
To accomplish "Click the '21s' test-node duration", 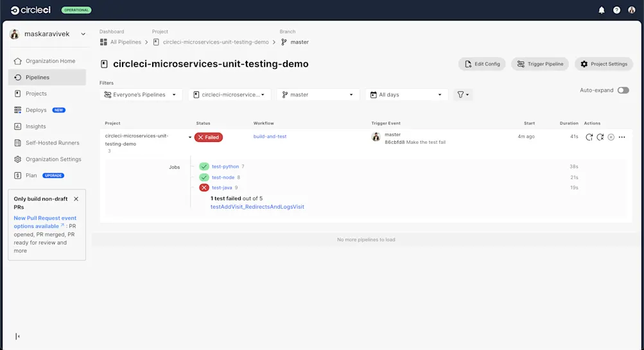I will coord(574,177).
